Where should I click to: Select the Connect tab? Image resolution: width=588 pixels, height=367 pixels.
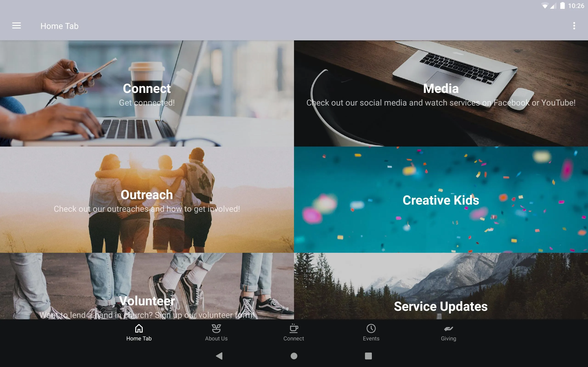tap(294, 332)
